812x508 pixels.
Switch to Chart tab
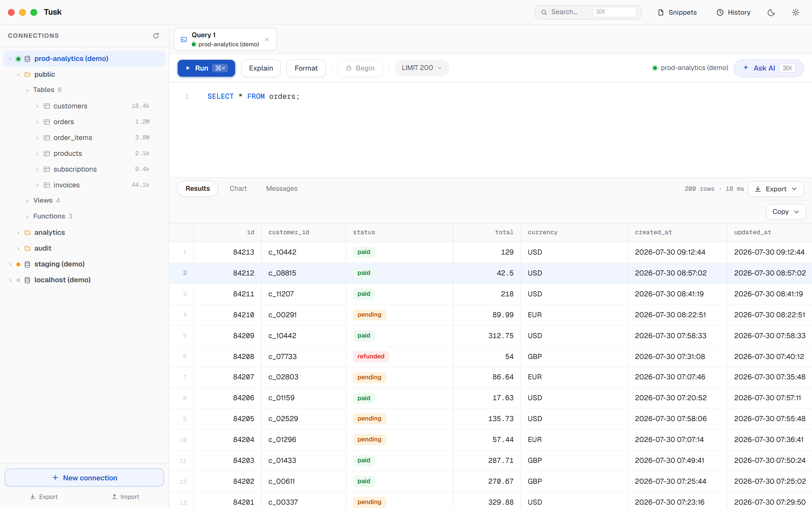pos(238,189)
